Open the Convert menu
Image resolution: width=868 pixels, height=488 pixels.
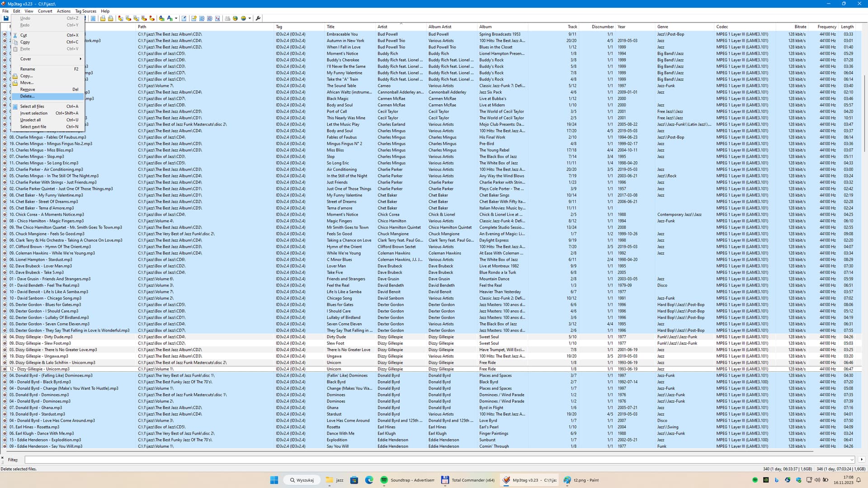45,11
